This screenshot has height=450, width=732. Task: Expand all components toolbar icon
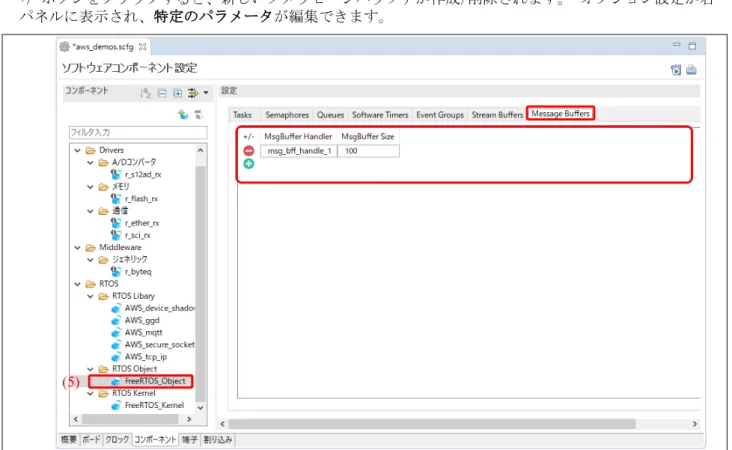coord(177,93)
